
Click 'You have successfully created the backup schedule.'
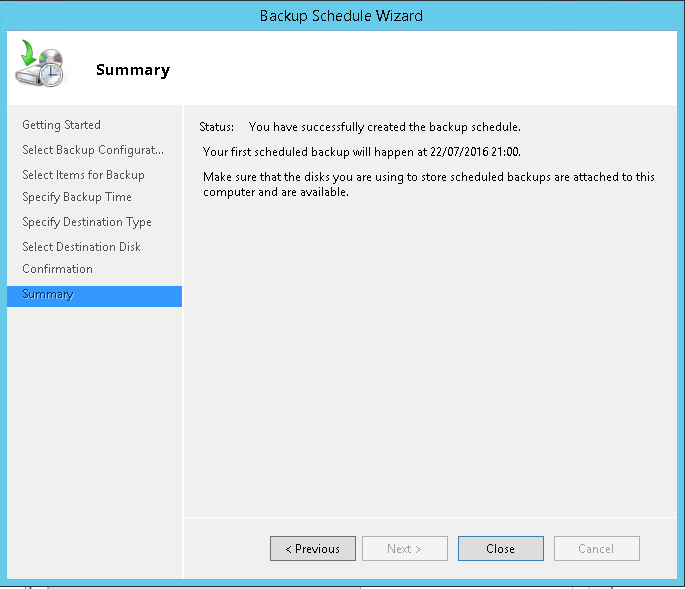(384, 127)
